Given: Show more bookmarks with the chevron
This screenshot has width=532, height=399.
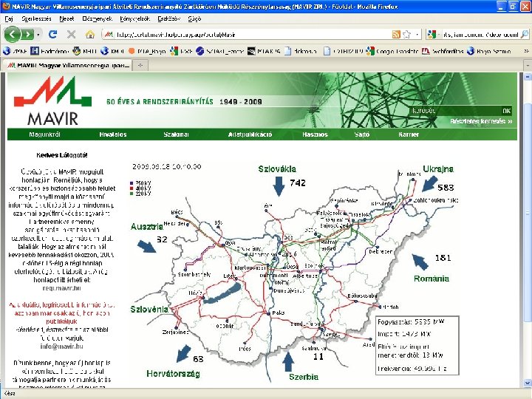Looking at the screenshot, I should 526,51.
